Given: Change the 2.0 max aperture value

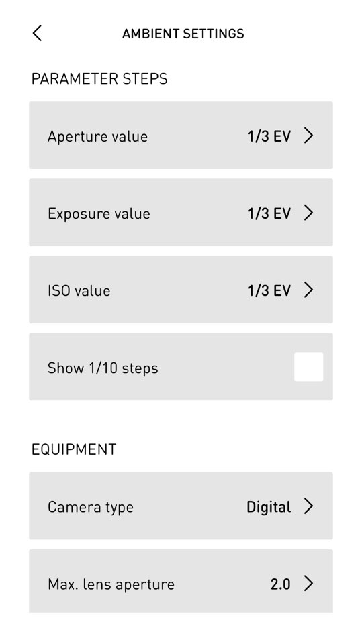Looking at the screenshot, I should coord(281,584).
